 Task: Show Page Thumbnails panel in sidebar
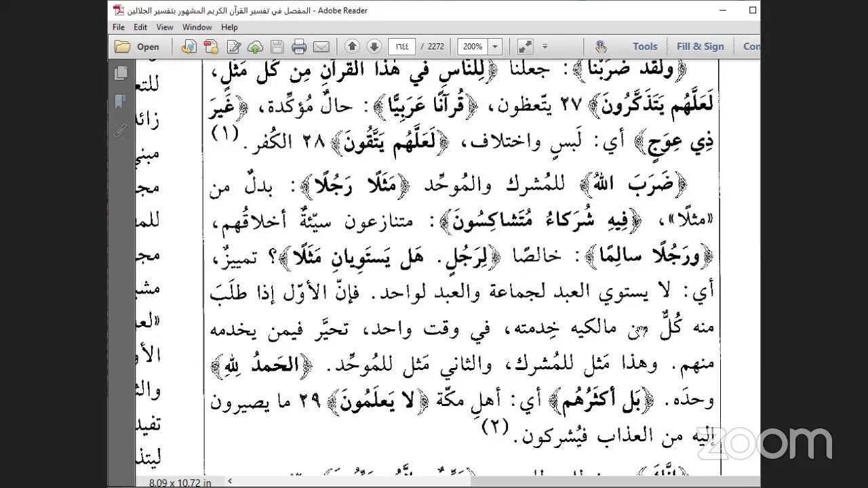coord(121,73)
